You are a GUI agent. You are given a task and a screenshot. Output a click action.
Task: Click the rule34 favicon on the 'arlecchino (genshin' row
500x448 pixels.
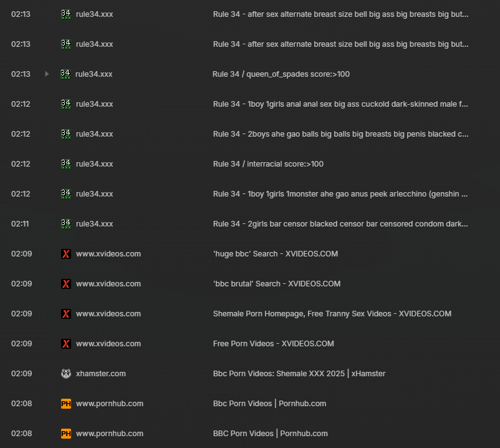coord(66,194)
